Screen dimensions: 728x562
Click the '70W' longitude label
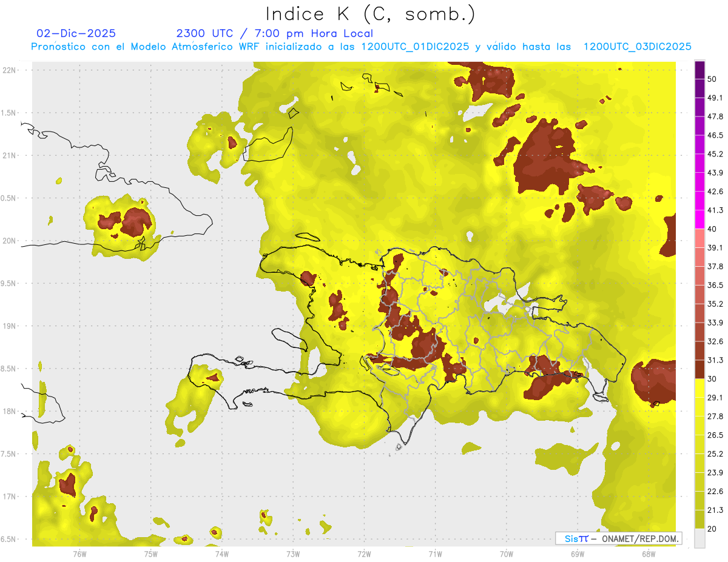[x=507, y=554]
